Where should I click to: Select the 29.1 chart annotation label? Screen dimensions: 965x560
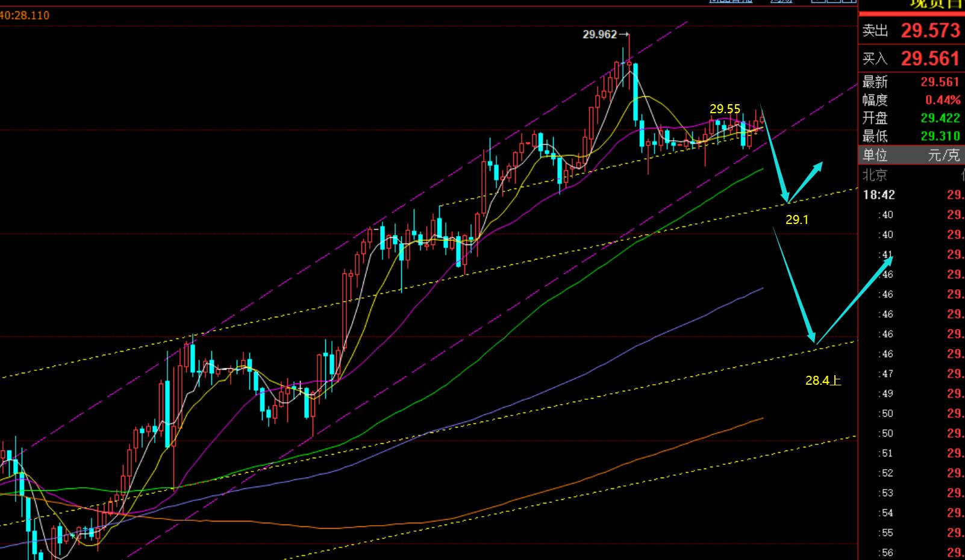point(796,220)
